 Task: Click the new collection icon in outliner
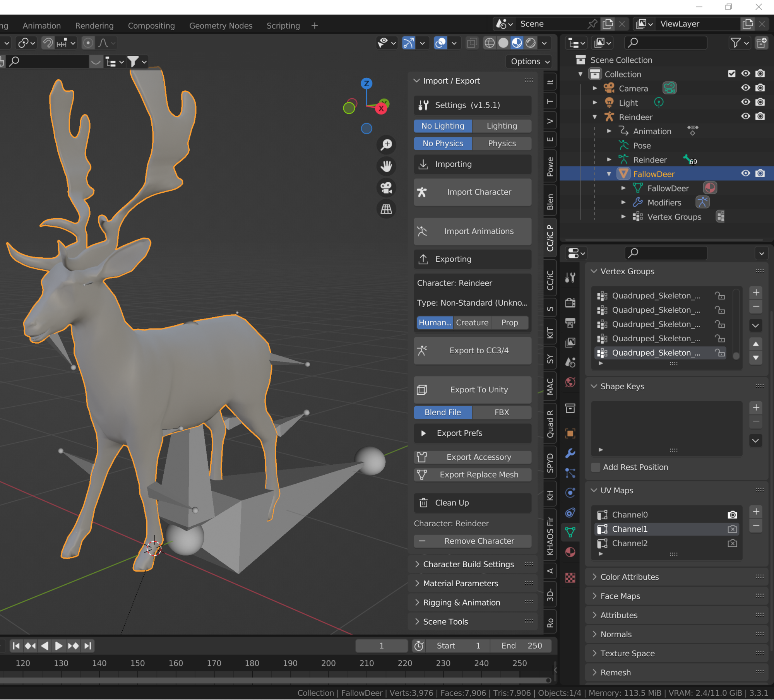762,43
